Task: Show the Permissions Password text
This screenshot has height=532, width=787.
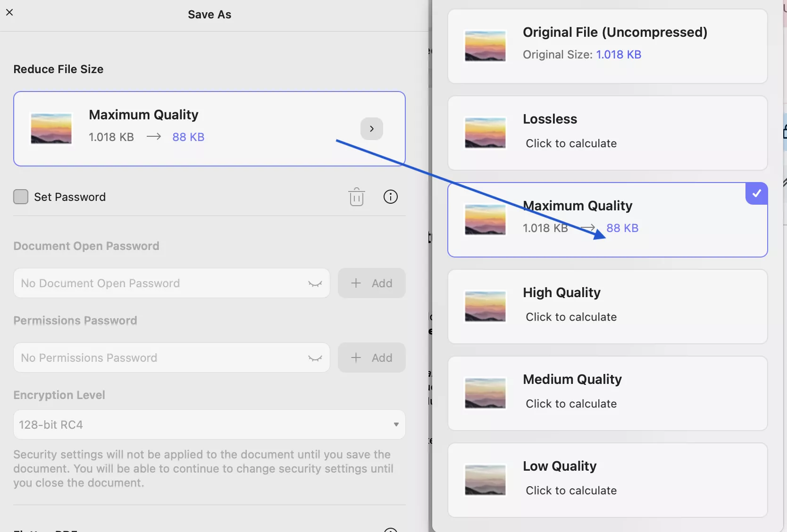Action: tap(315, 358)
